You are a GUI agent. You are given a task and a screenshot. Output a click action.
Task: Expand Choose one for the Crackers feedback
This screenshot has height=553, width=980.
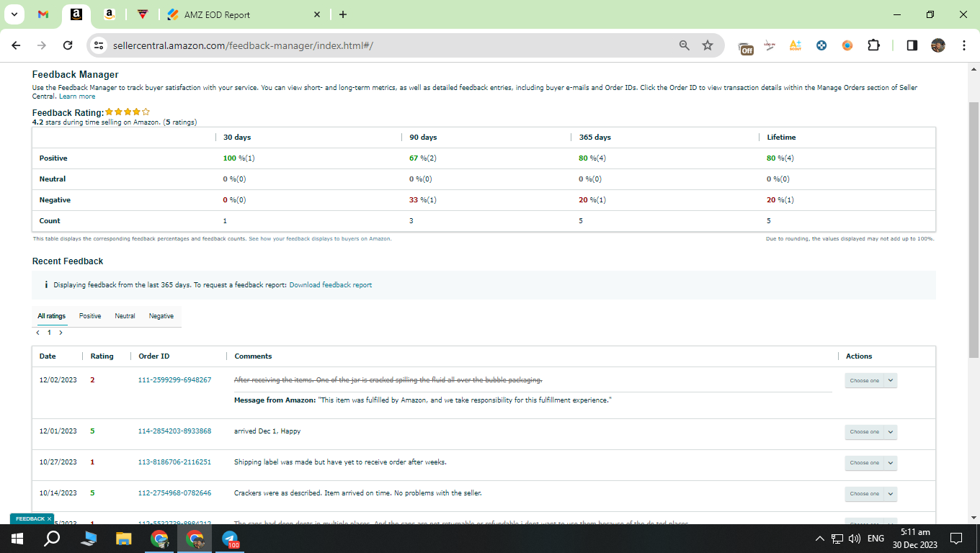pyautogui.click(x=870, y=494)
